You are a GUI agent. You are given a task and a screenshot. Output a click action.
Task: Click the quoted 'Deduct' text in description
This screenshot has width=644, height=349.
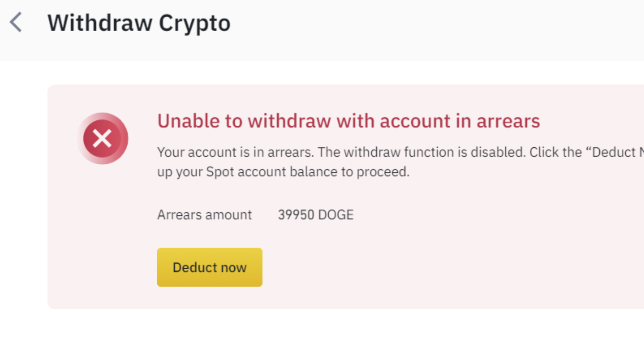coord(614,152)
